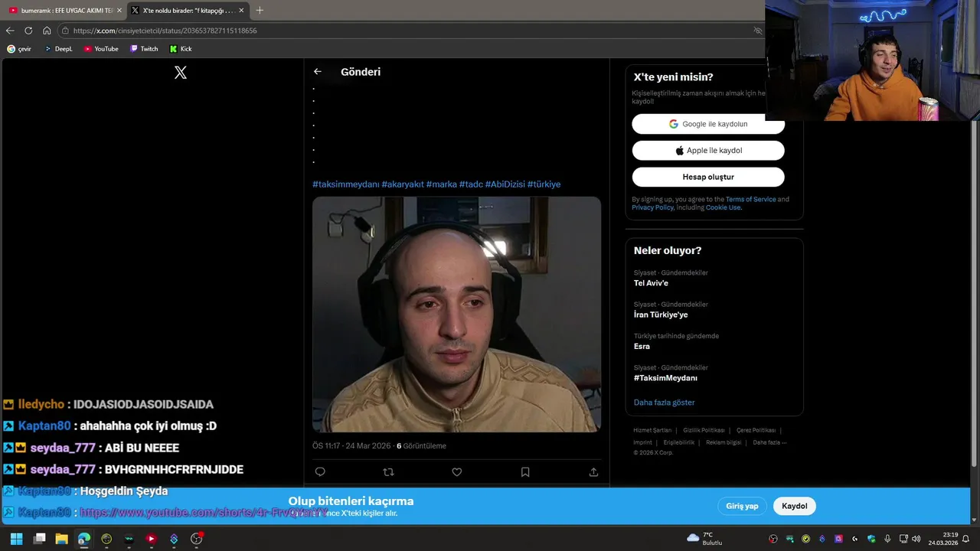
Task: Click the Edge browser taskbar icon
Action: point(84,539)
